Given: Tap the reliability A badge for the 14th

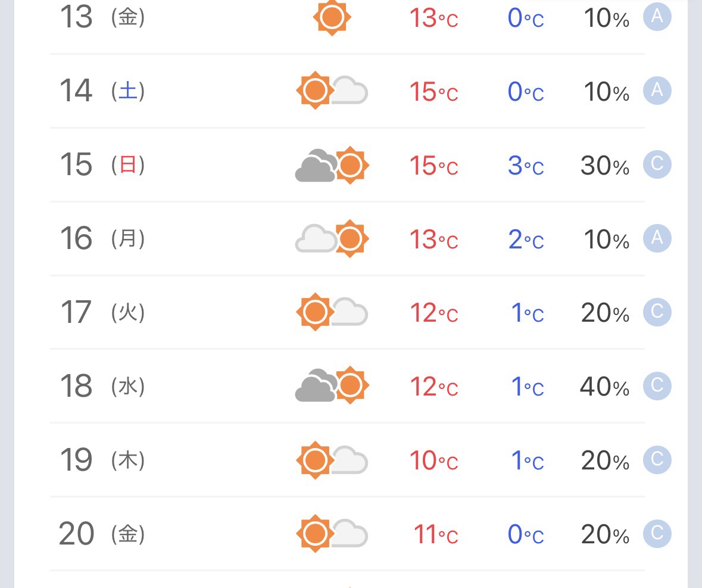Looking at the screenshot, I should [x=657, y=91].
